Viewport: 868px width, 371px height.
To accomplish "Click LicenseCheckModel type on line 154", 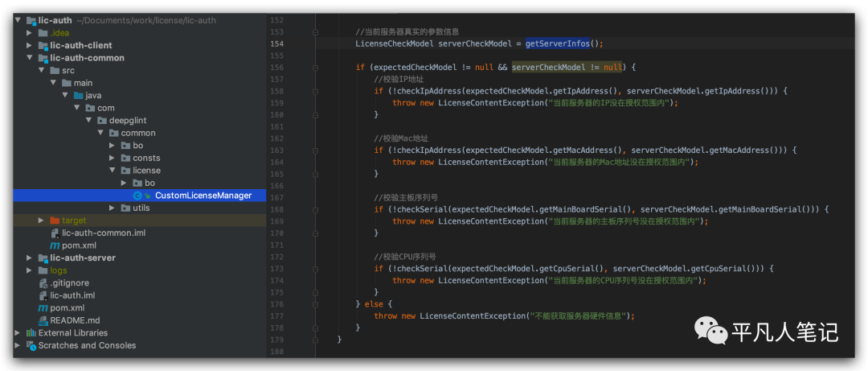I will 395,43.
